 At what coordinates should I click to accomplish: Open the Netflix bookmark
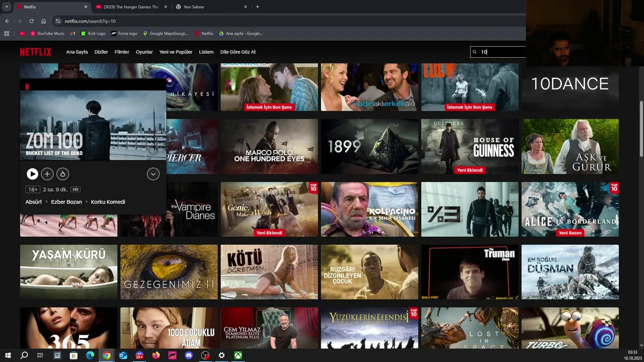tap(204, 34)
